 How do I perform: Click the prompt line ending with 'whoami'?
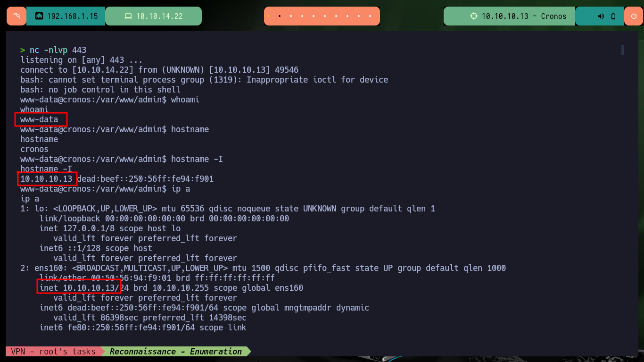[110, 100]
